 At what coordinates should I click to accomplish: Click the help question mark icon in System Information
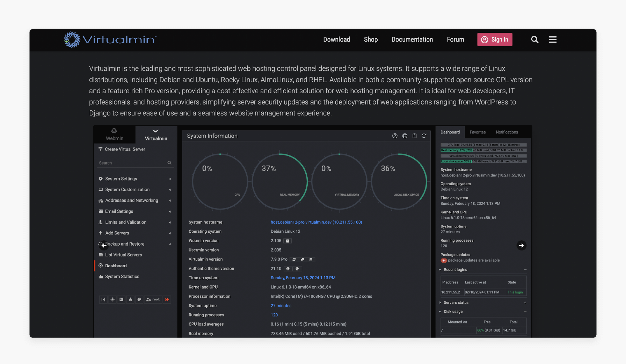click(395, 136)
